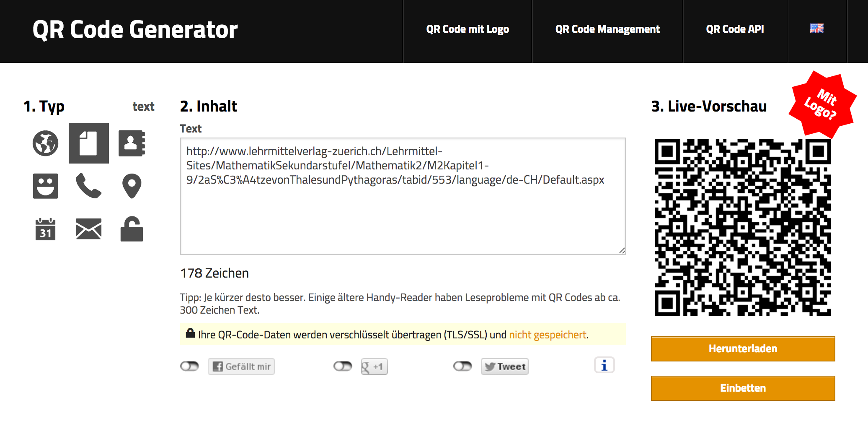This screenshot has width=868, height=421.
Task: Click the Herunterladen download button
Action: tap(743, 349)
